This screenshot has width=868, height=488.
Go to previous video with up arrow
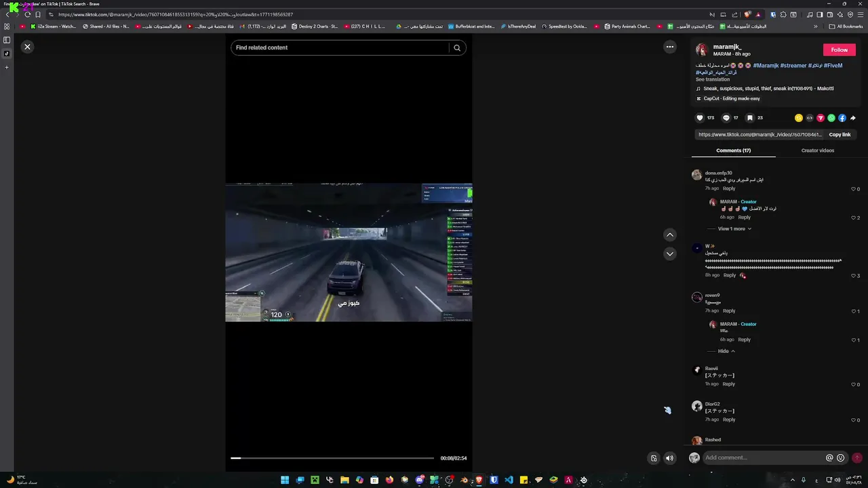[670, 235]
